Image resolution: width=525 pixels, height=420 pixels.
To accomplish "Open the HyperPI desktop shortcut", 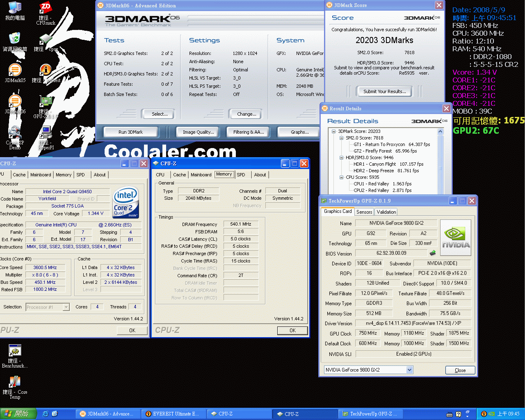I will pyautogui.click(x=46, y=138).
